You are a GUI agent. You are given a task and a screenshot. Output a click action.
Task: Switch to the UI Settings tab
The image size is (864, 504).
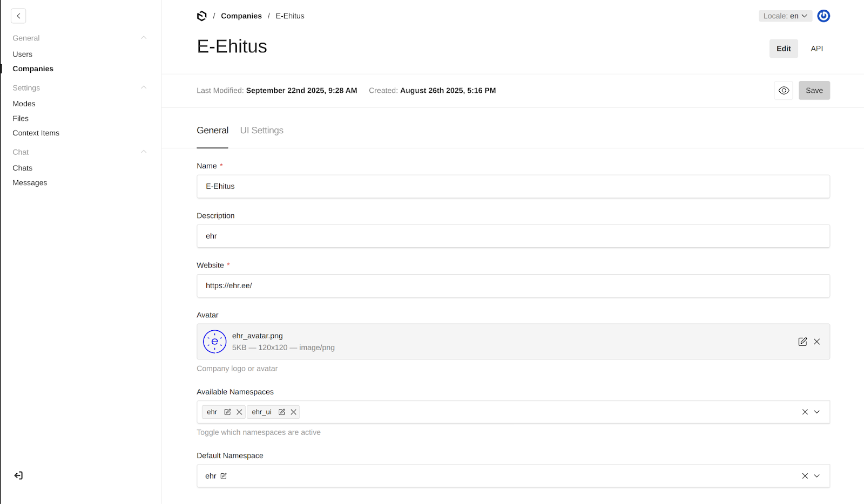coord(261,130)
